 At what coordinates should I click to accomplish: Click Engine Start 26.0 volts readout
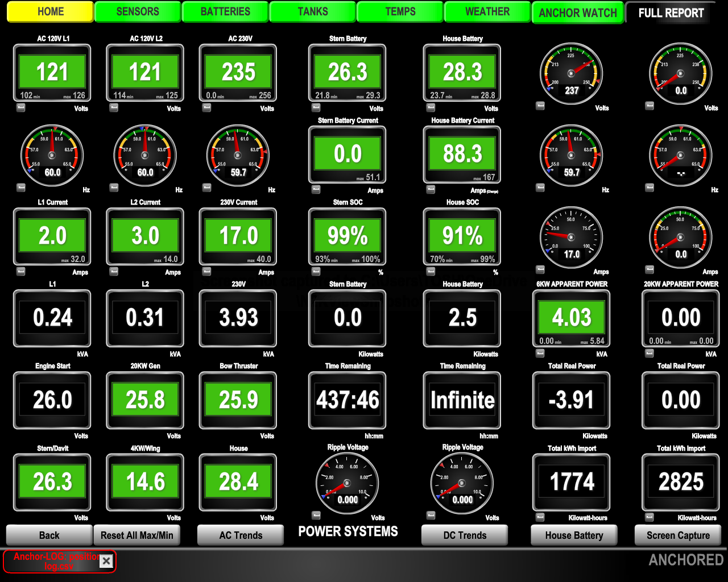pyautogui.click(x=52, y=400)
